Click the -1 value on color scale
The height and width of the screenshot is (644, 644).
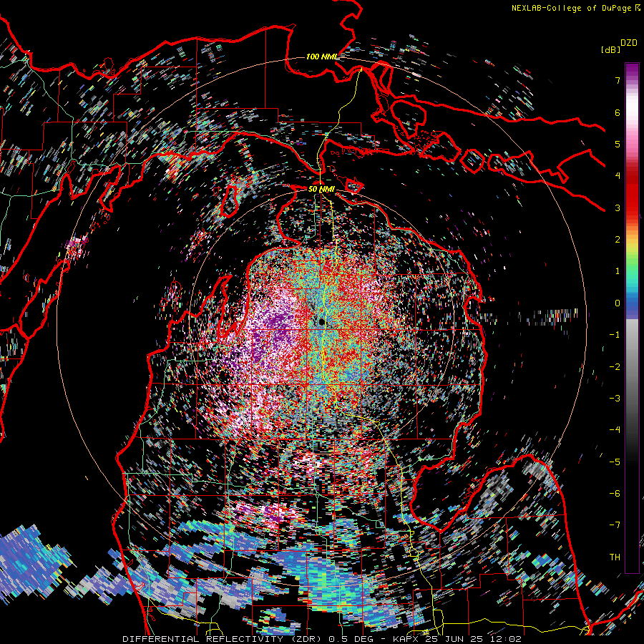click(x=615, y=335)
